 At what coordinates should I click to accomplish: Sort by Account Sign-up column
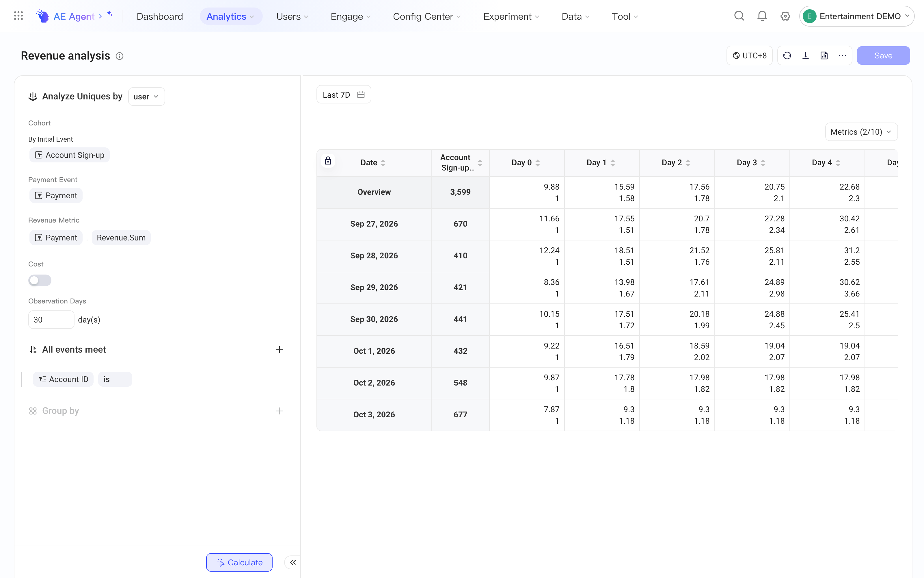[480, 163]
